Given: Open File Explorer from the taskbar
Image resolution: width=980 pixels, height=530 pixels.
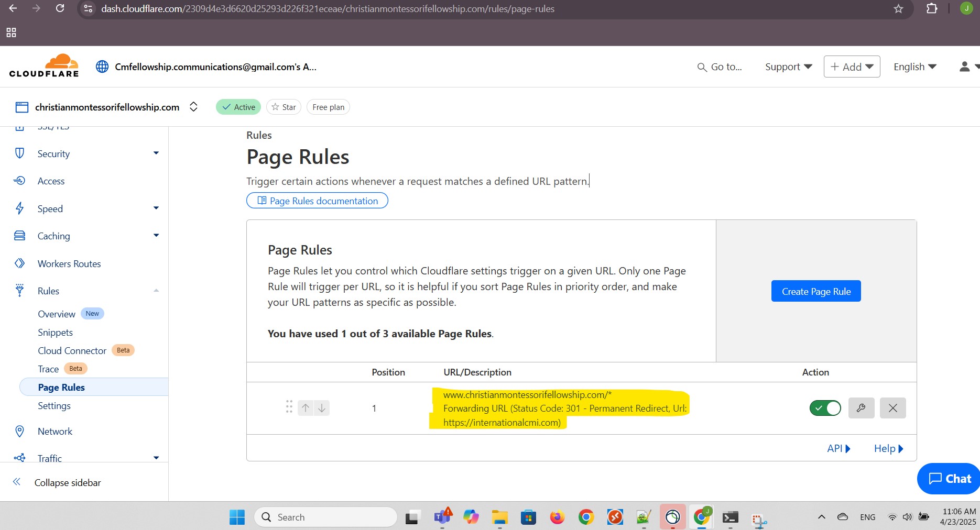Looking at the screenshot, I should [499, 517].
